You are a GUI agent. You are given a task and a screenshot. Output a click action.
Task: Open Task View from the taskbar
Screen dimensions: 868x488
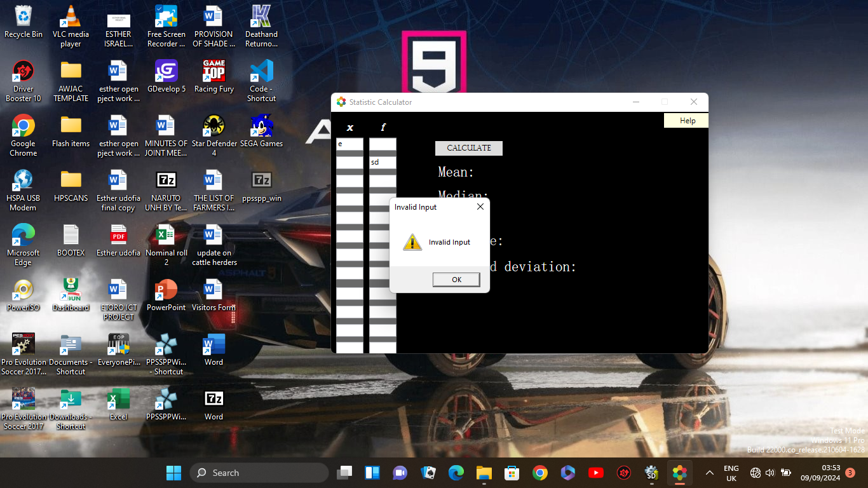point(344,473)
